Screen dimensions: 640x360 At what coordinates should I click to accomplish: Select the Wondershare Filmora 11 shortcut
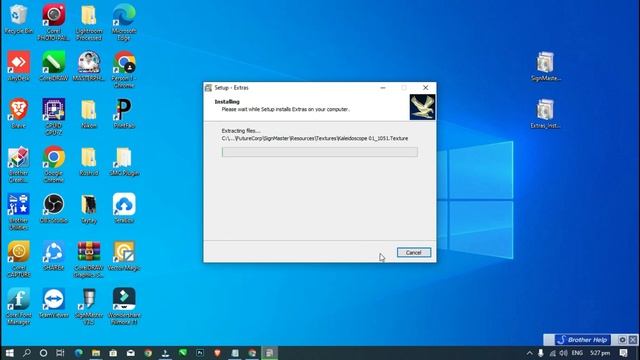124,306
